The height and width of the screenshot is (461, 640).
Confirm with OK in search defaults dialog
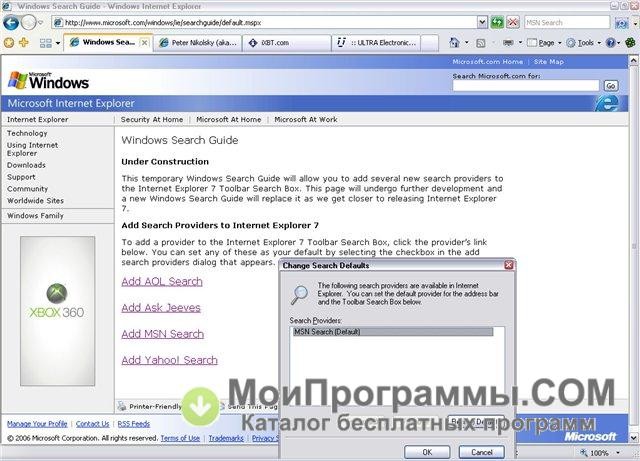coord(427,452)
